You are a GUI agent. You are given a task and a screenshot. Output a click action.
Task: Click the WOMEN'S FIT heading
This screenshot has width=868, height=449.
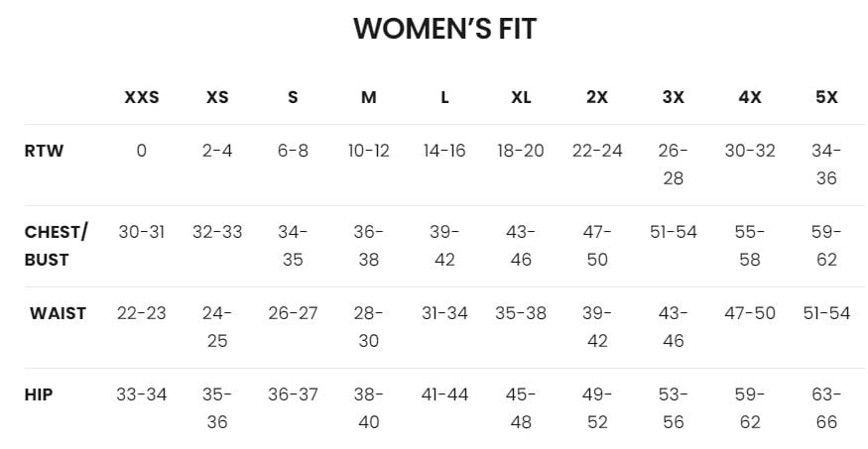(444, 30)
